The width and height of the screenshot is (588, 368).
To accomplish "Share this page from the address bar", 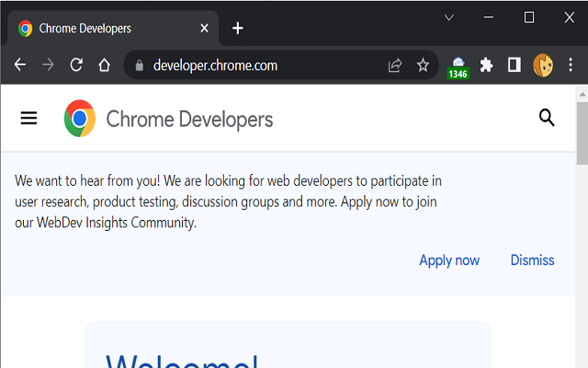I will pos(395,65).
